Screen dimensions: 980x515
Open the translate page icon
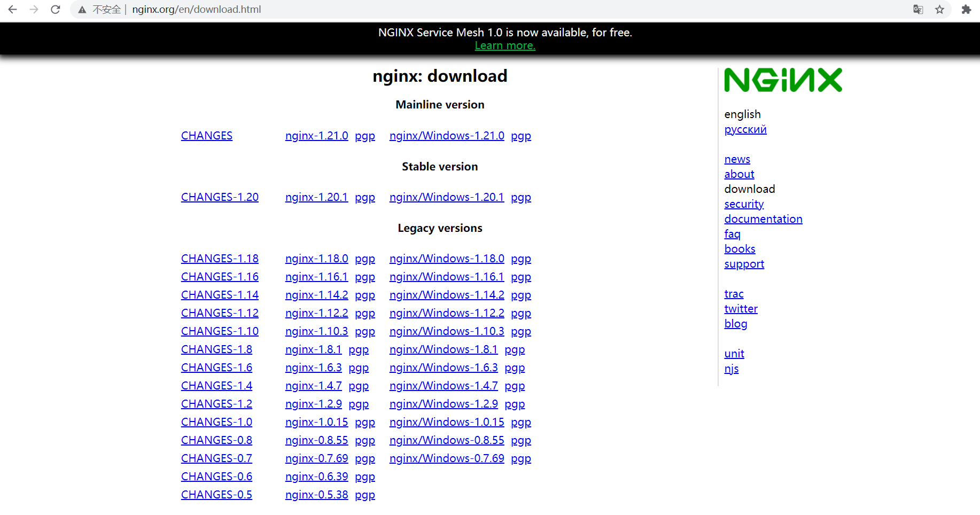click(x=918, y=10)
